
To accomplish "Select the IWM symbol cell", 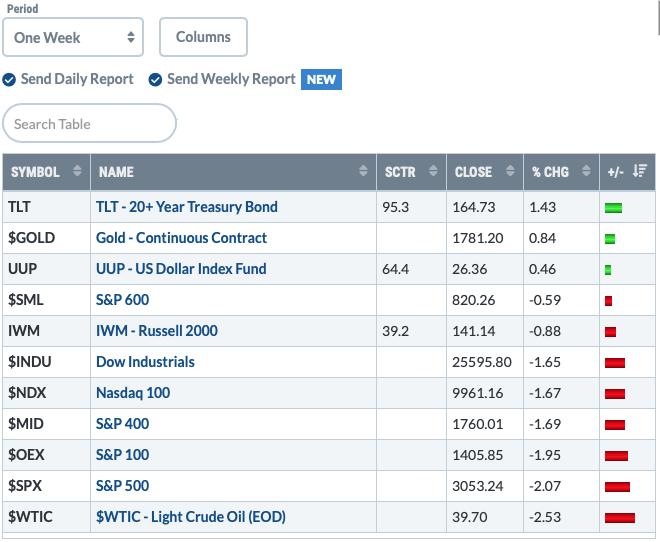I will 46,331.
